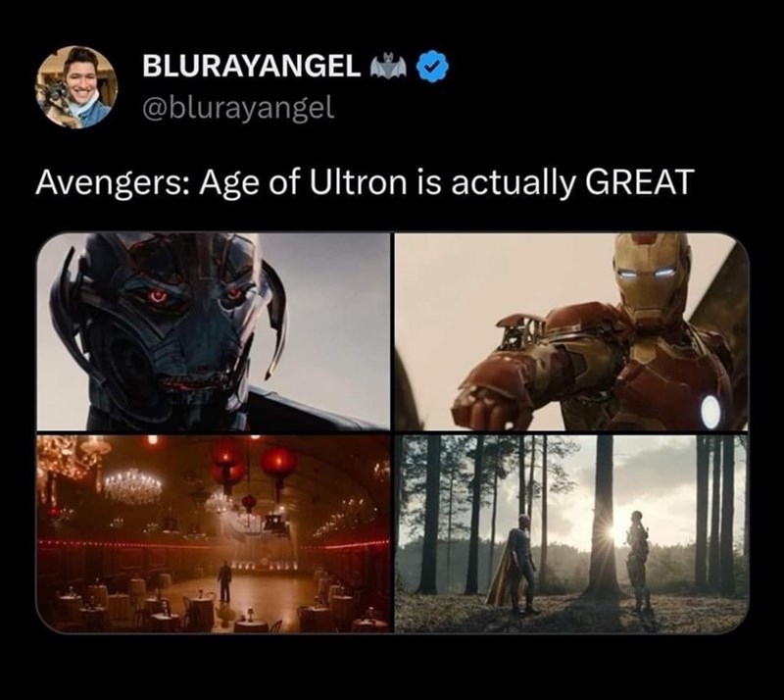Click the figure facing Vision in forest
This screenshot has width=784, height=700.
coord(638,560)
